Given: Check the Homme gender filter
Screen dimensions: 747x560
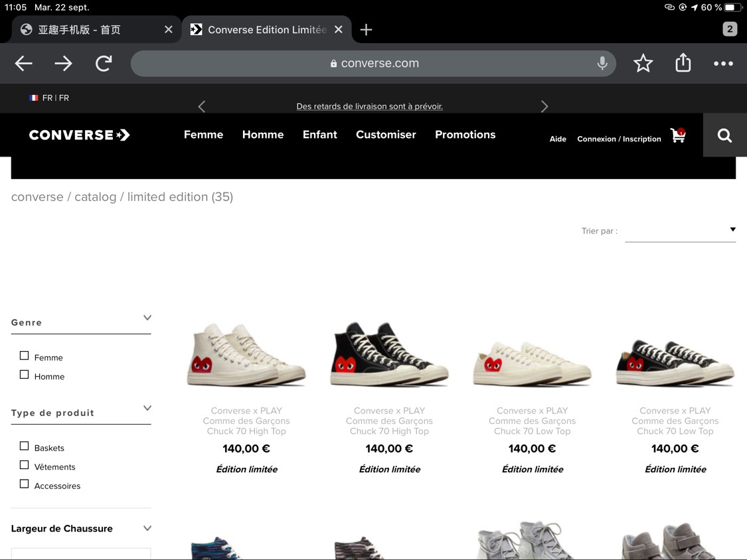Looking at the screenshot, I should tap(25, 375).
